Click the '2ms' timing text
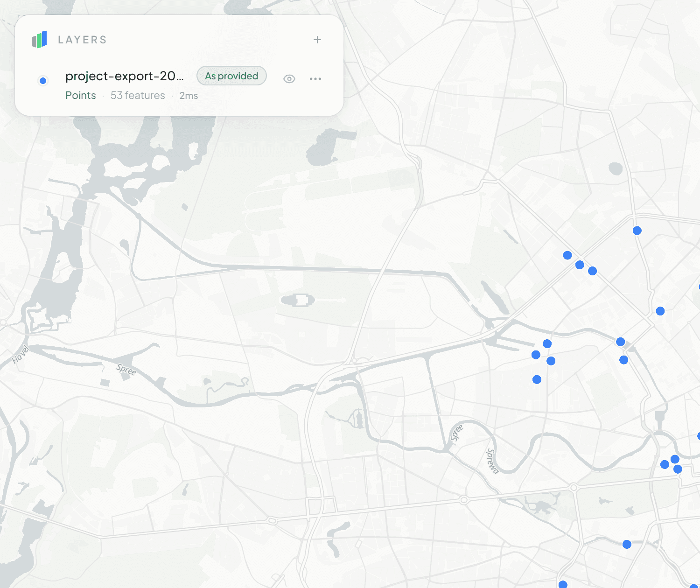Viewport: 700px width, 588px height. click(189, 96)
